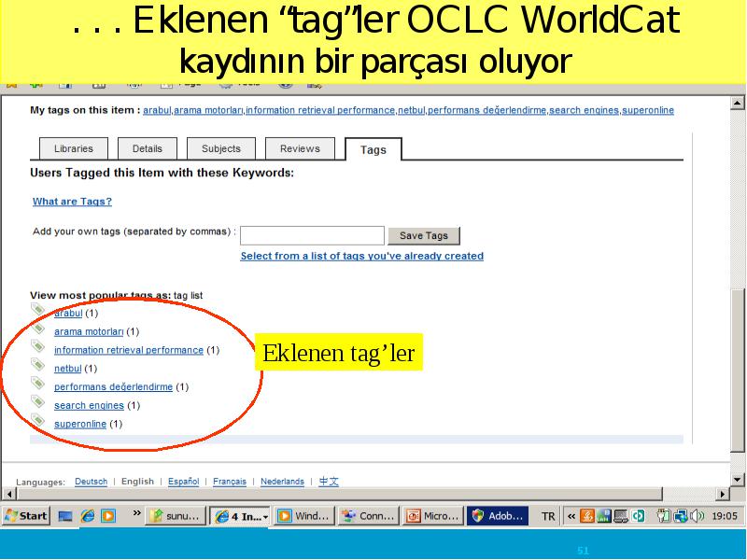Click the 19:05 taskbar clock

pos(725,516)
